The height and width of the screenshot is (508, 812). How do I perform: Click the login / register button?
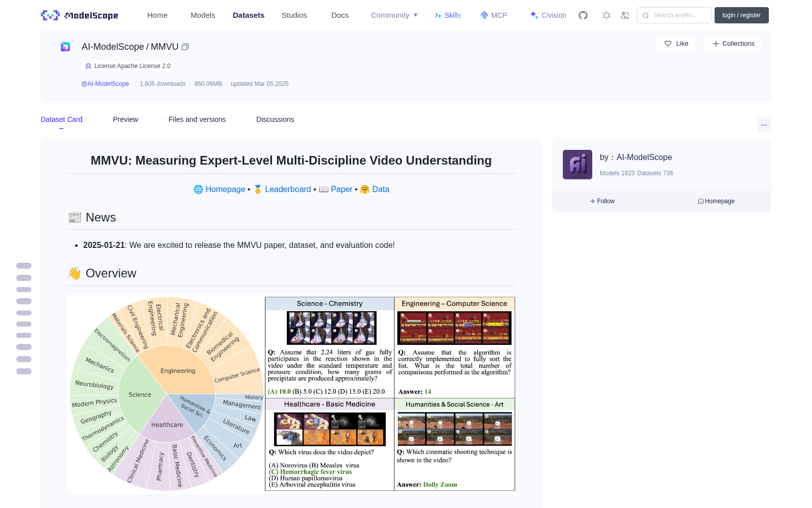(x=741, y=15)
